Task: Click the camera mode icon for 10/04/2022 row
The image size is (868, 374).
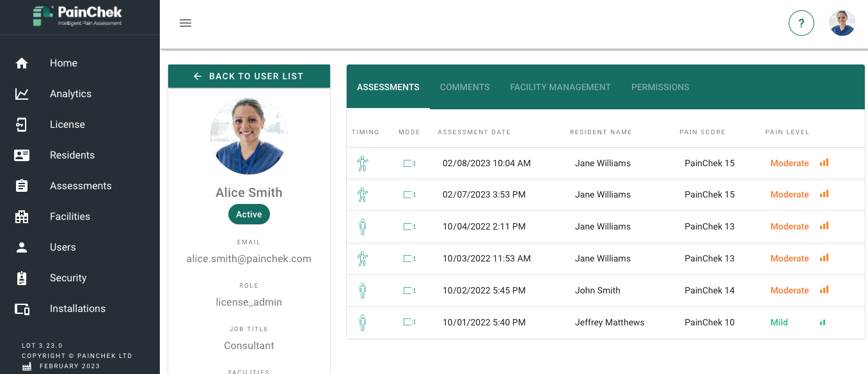Action: (409, 226)
